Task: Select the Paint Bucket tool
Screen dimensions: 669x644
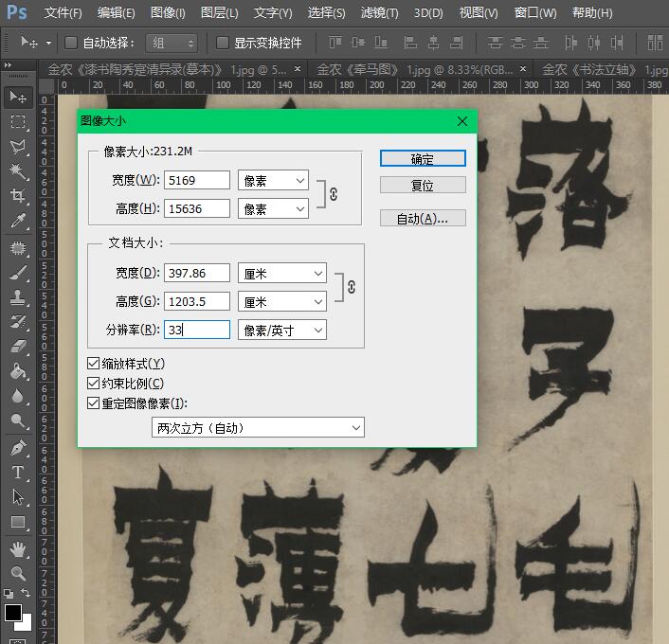Action: pyautogui.click(x=18, y=371)
